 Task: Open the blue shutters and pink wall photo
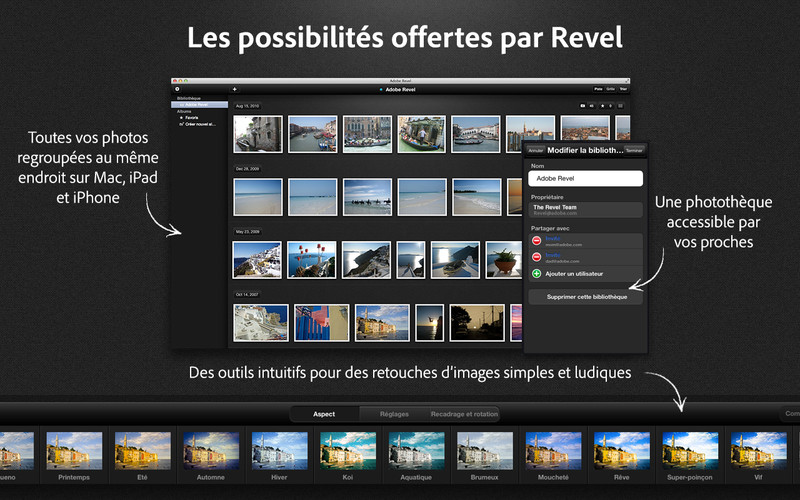321,323
